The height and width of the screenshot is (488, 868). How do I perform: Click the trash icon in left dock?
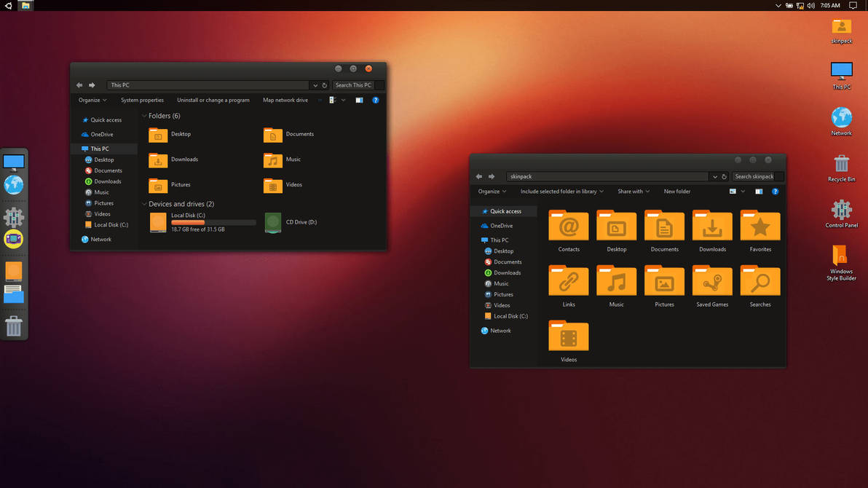click(14, 327)
